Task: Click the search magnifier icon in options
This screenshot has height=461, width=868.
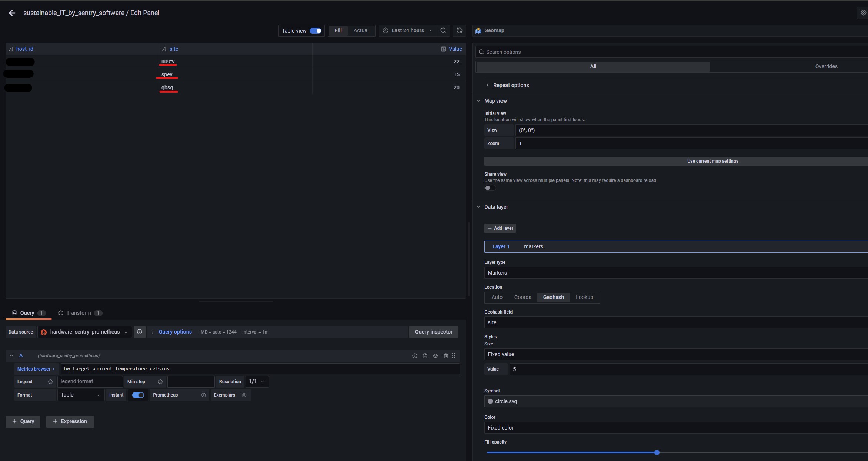Action: coord(481,52)
